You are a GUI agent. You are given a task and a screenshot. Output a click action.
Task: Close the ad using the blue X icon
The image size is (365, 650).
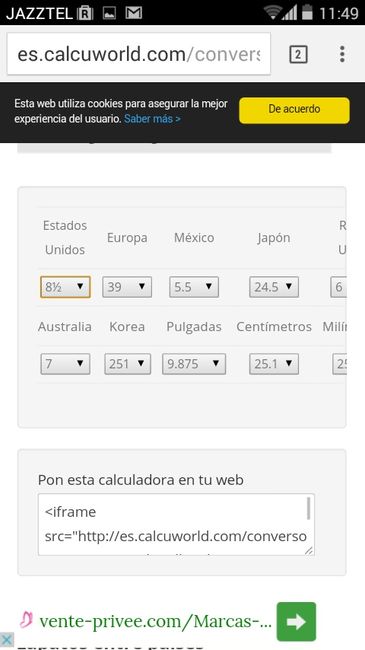(x=7, y=640)
